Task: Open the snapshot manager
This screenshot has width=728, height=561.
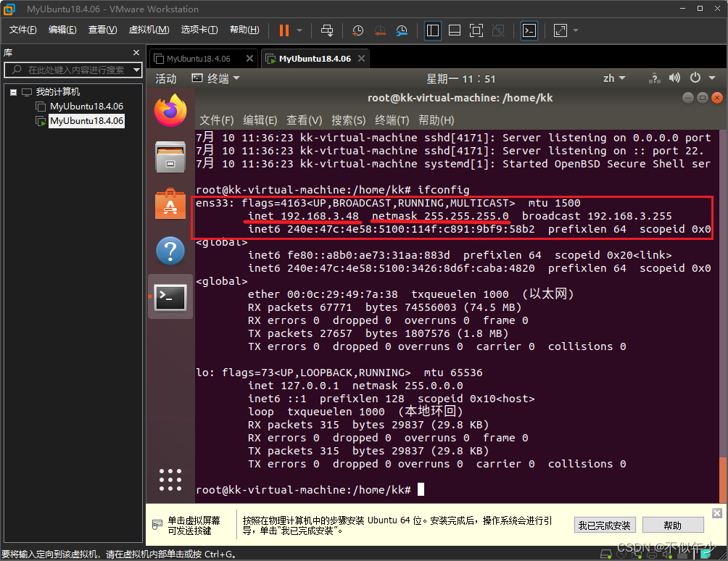Action: pyautogui.click(x=402, y=30)
